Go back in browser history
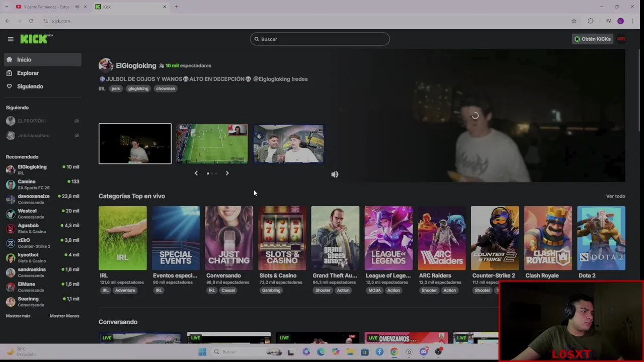This screenshot has height=362, width=644. coord(7,21)
